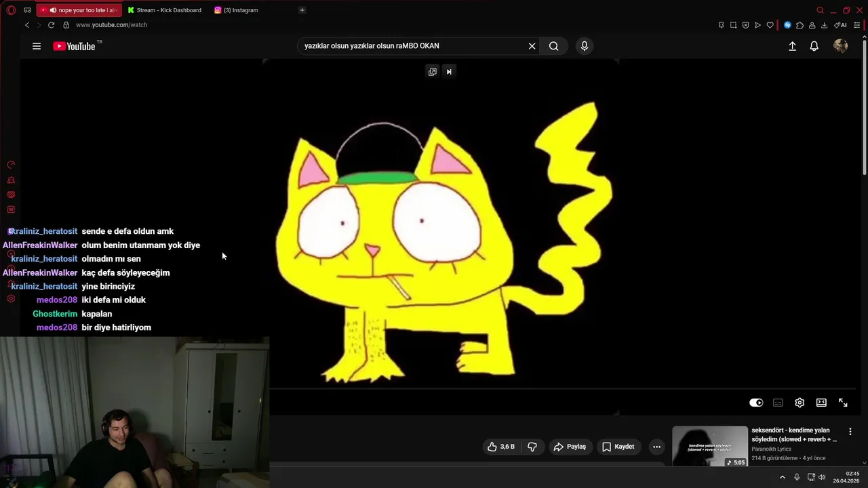Image resolution: width=868 pixels, height=488 pixels.
Task: Open more actions ellipsis under video
Action: pos(656,447)
